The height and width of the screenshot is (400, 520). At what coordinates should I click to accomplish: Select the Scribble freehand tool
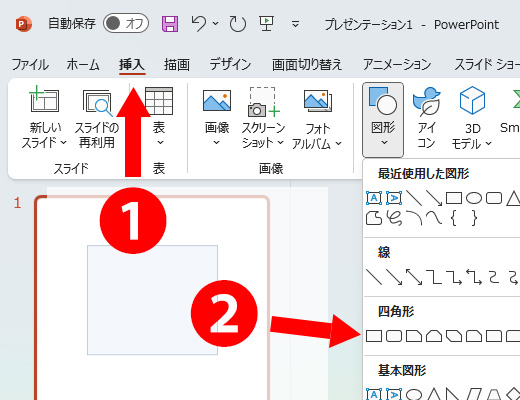(394, 218)
